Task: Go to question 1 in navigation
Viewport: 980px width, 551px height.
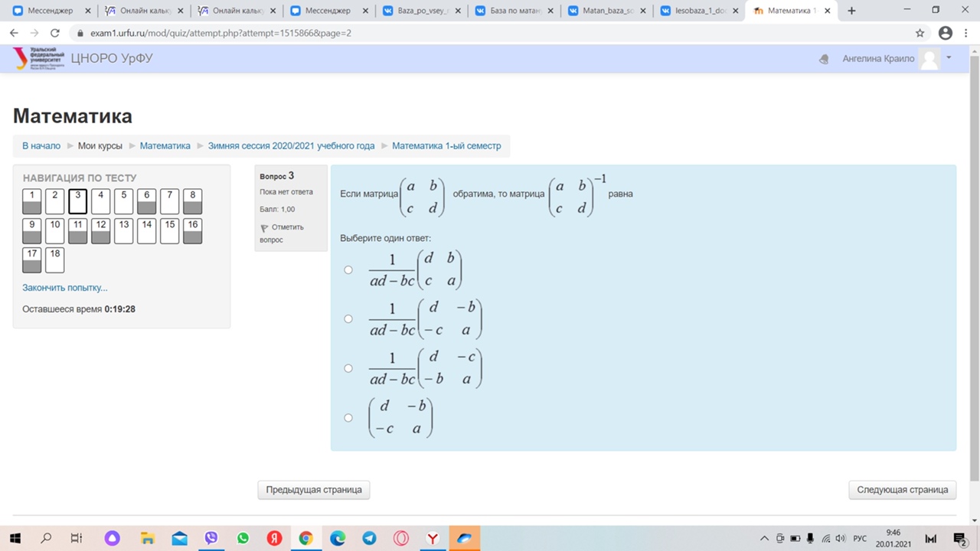Action: (x=31, y=201)
